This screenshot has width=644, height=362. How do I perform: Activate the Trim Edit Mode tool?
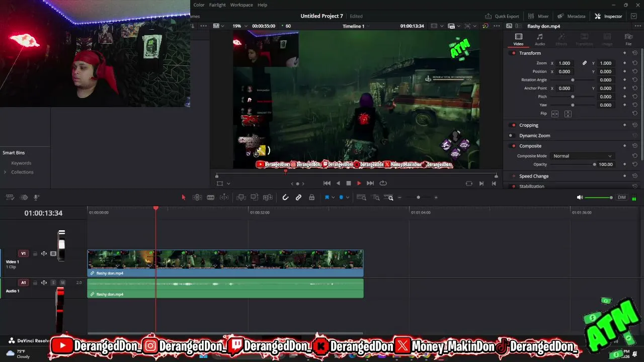[197, 198]
